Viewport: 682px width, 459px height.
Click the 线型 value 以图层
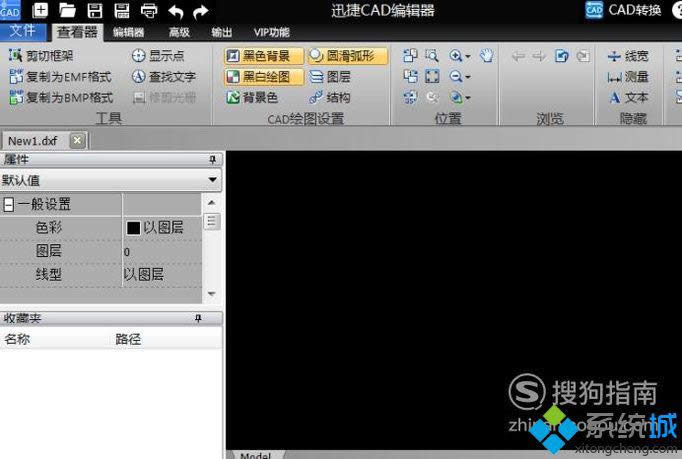pos(143,275)
